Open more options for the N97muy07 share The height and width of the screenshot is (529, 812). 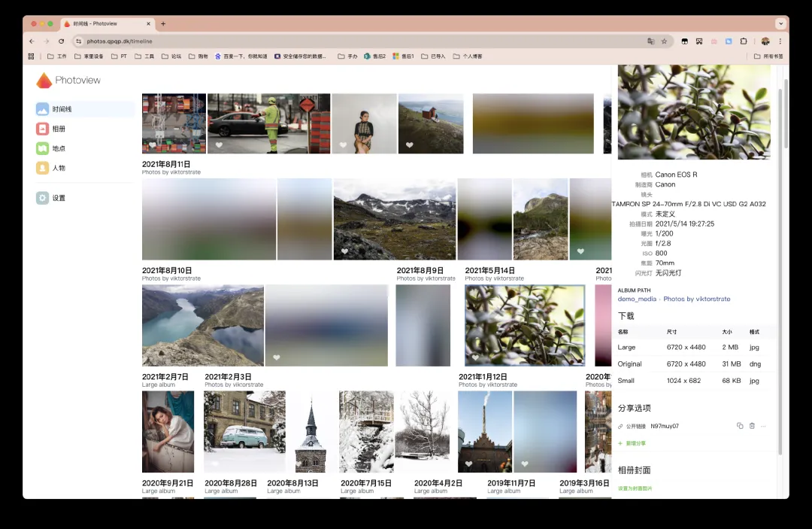pos(763,426)
